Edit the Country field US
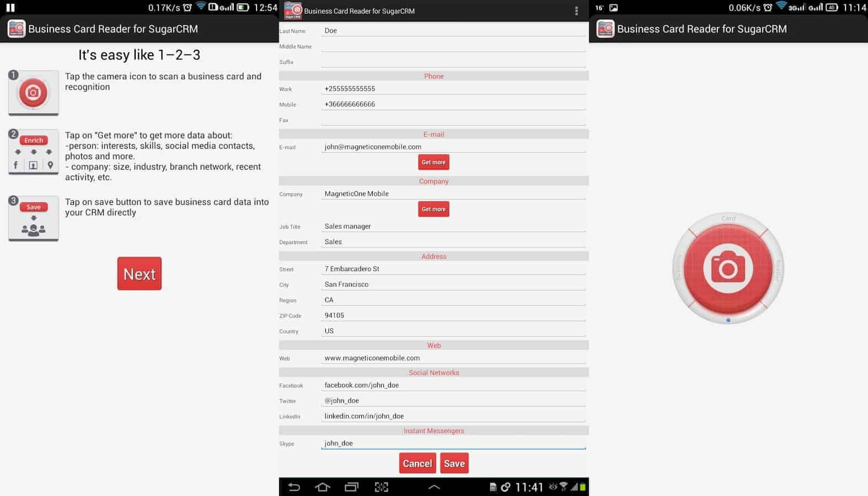The image size is (868, 496). [453, 331]
